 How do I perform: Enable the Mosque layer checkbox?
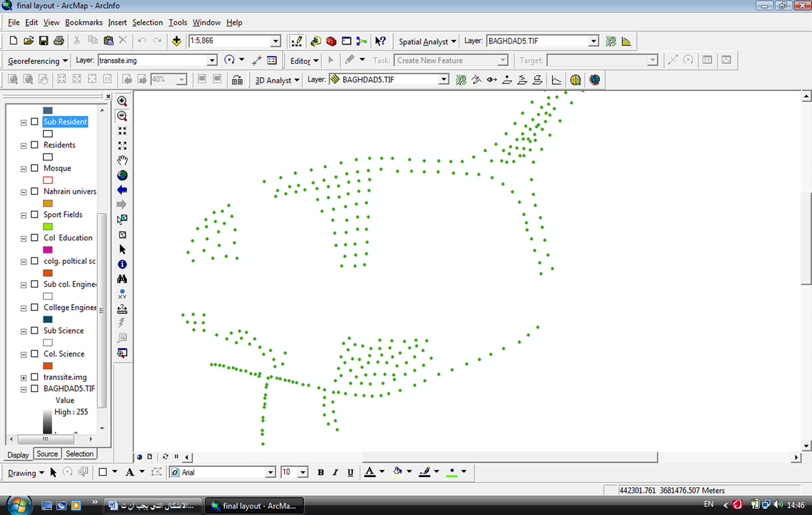point(35,168)
